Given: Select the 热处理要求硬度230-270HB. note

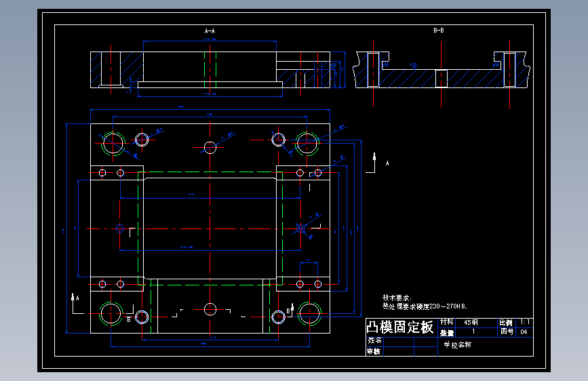Looking at the screenshot, I should pos(425,306).
